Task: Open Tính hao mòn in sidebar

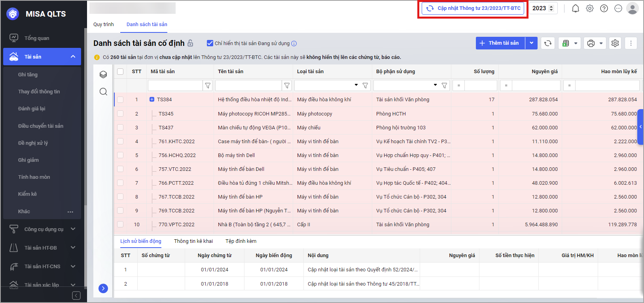Action: tap(34, 177)
